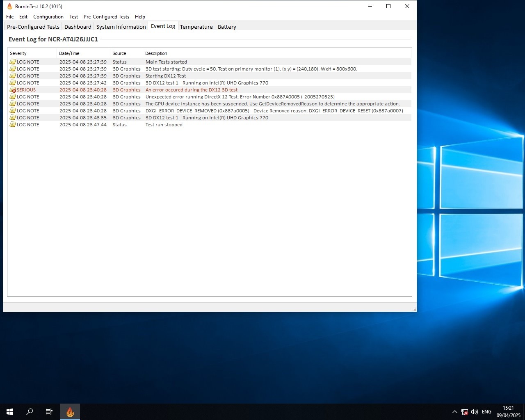525x420 pixels.
Task: Select the 'Test run stopped' description
Action: pos(164,125)
